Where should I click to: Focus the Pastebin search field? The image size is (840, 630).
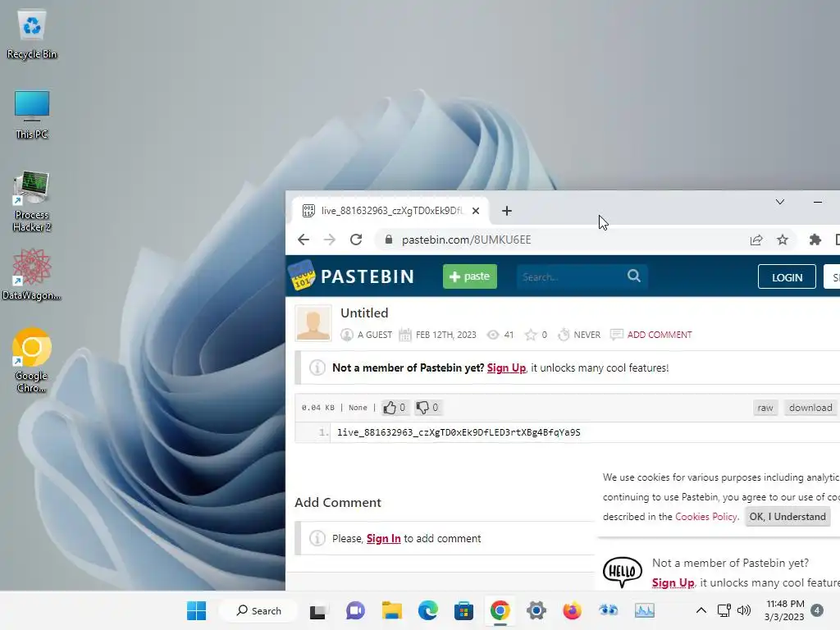[571, 277]
